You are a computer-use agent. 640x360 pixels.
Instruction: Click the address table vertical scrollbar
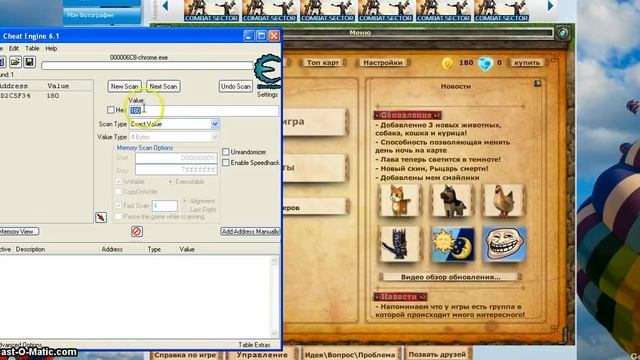coord(275,297)
